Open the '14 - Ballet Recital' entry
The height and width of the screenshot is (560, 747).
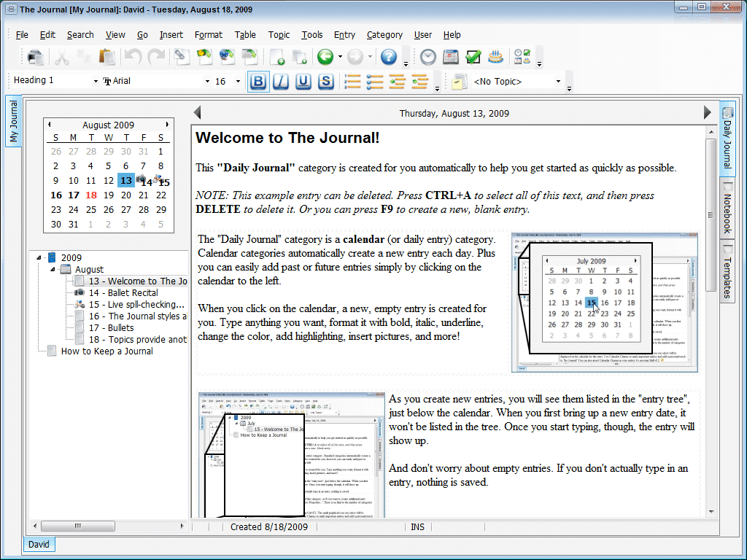[123, 293]
